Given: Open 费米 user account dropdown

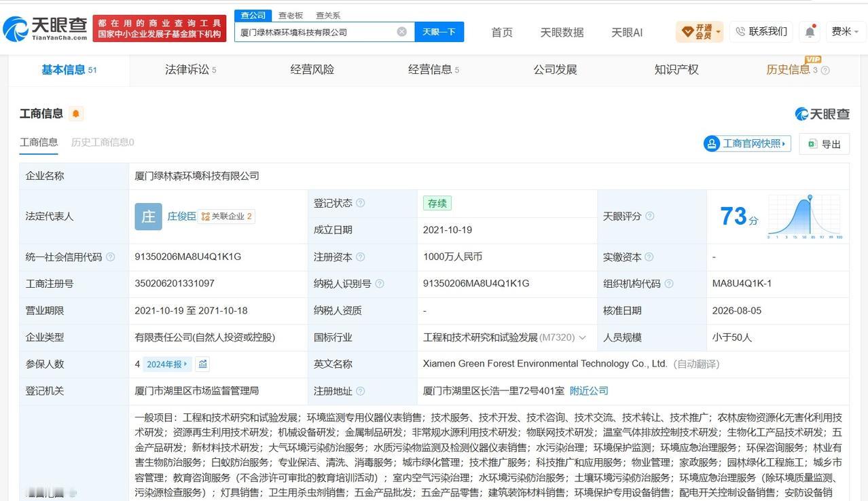Looking at the screenshot, I should click(846, 31).
